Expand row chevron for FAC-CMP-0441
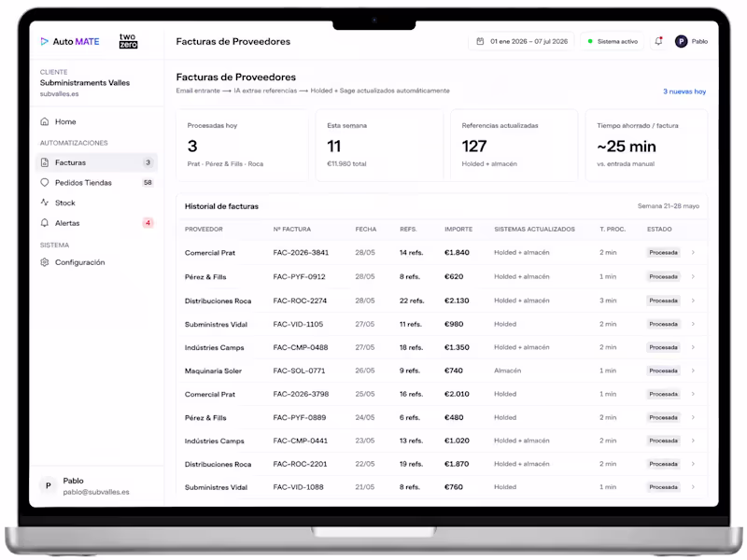This screenshot has height=560, width=747. click(693, 441)
